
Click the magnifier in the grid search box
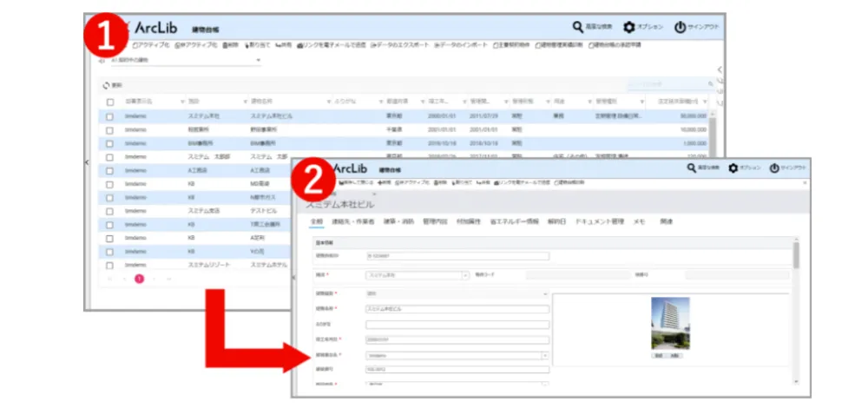pos(710,85)
